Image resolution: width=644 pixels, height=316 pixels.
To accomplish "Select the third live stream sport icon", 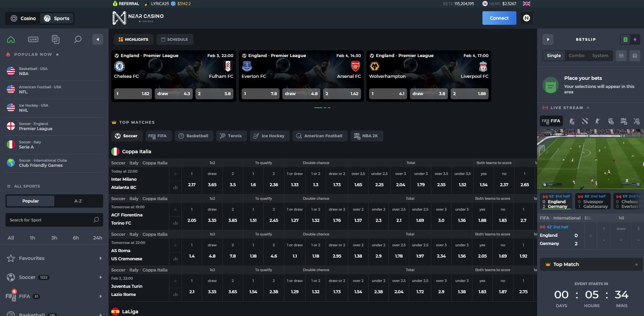I will (585, 121).
